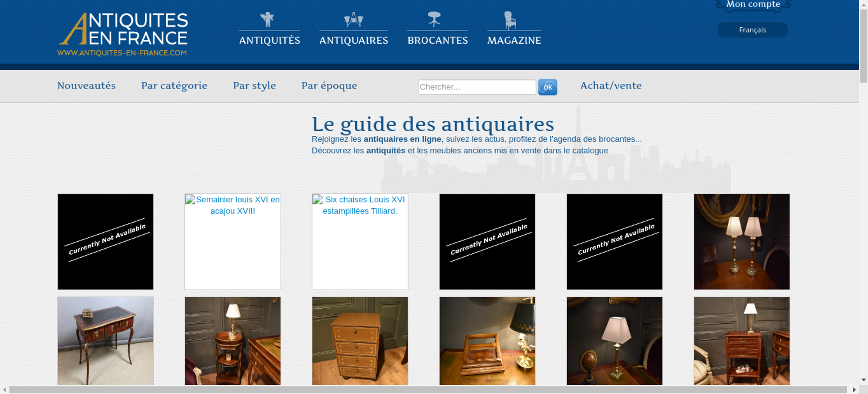Open the Français language selector
This screenshot has height=394, width=868.
click(x=752, y=30)
